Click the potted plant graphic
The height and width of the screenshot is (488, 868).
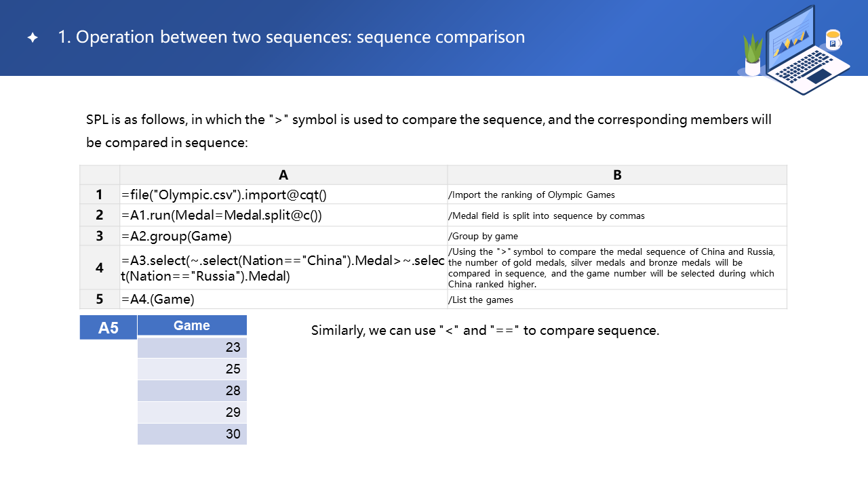click(753, 56)
